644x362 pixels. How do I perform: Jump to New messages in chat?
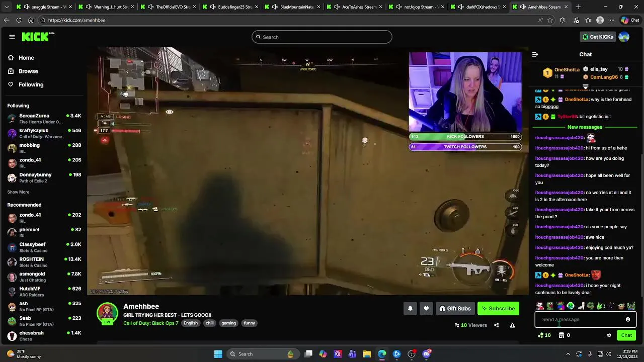(585, 127)
